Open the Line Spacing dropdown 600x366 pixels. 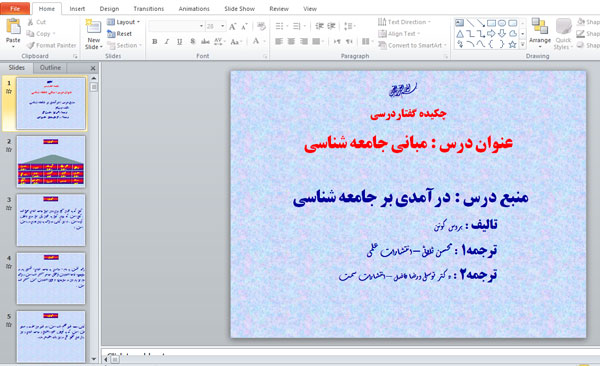349,26
